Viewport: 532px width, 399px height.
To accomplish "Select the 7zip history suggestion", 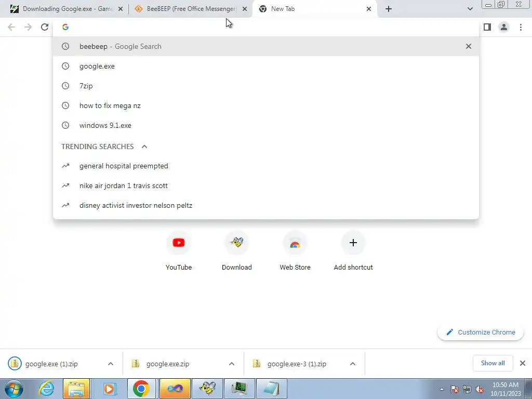I will click(x=266, y=86).
